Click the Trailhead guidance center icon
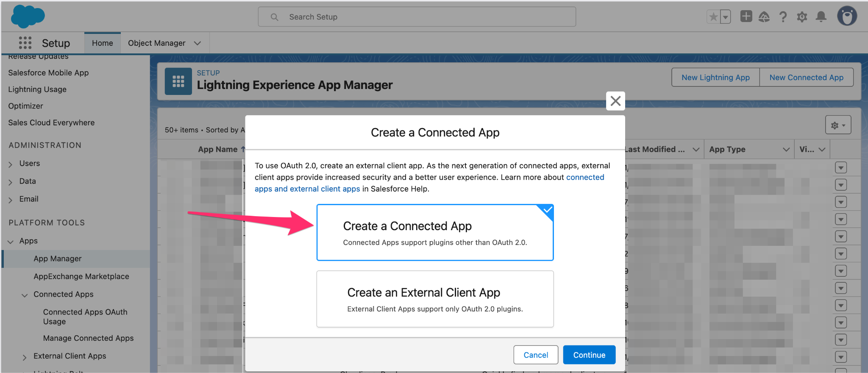The width and height of the screenshot is (868, 373). 764,17
